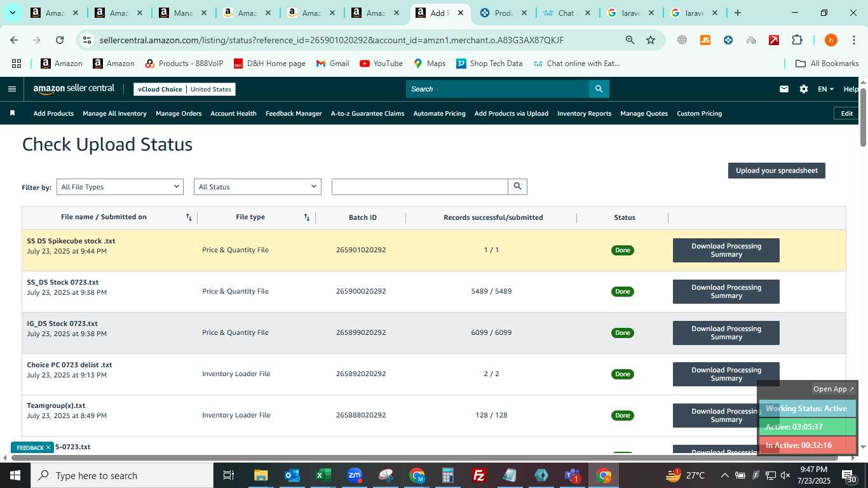868x488 pixels.
Task: Open the FileZilla icon in taskbar
Action: pyautogui.click(x=479, y=475)
